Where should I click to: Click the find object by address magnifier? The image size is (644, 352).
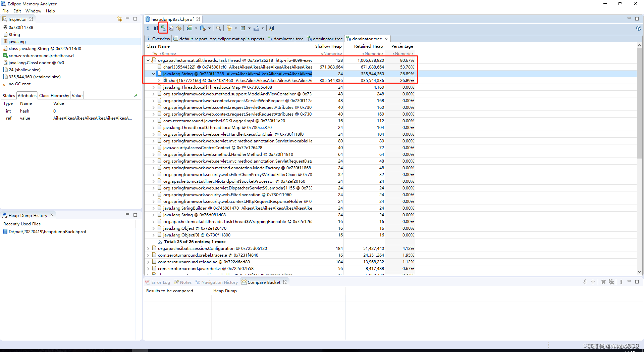(218, 28)
